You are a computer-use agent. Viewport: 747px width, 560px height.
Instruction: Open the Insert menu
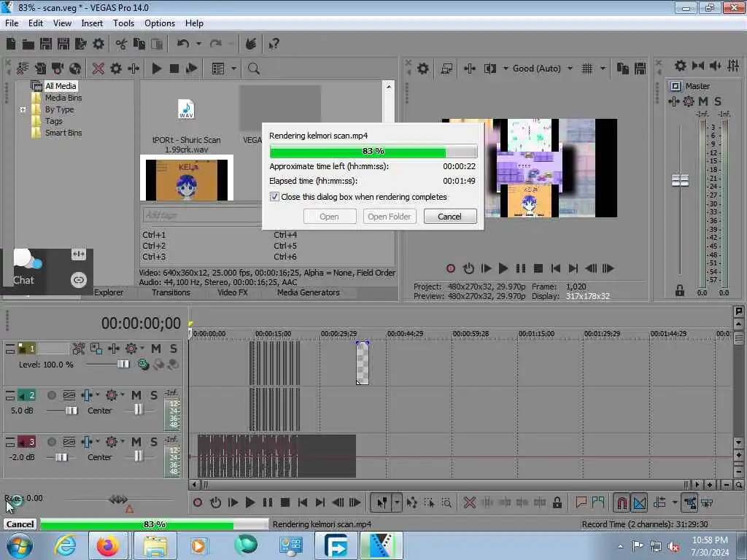pyautogui.click(x=92, y=23)
